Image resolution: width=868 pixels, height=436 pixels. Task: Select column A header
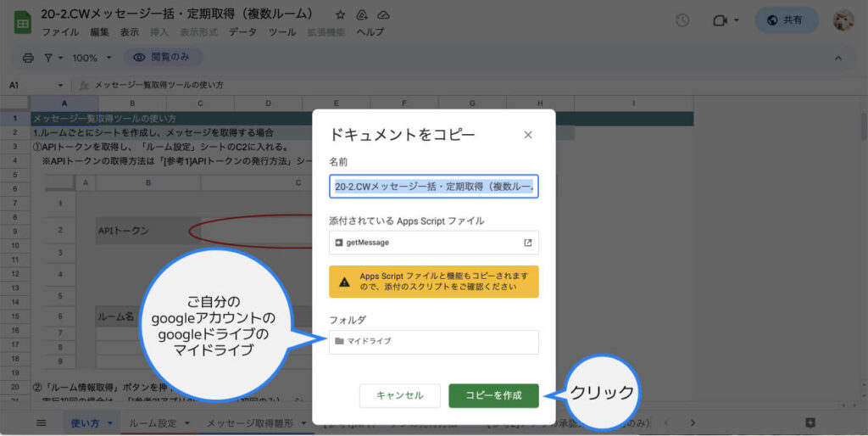click(64, 103)
